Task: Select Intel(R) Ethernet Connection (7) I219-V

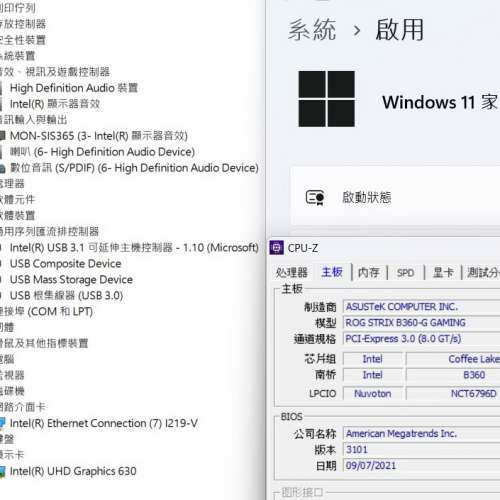Action: click(104, 423)
